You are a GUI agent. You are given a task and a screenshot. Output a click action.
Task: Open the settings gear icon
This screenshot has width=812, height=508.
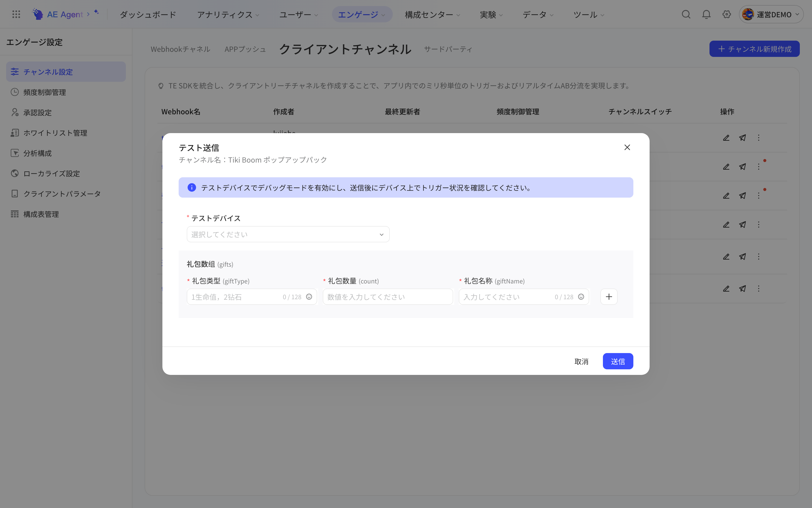727,14
